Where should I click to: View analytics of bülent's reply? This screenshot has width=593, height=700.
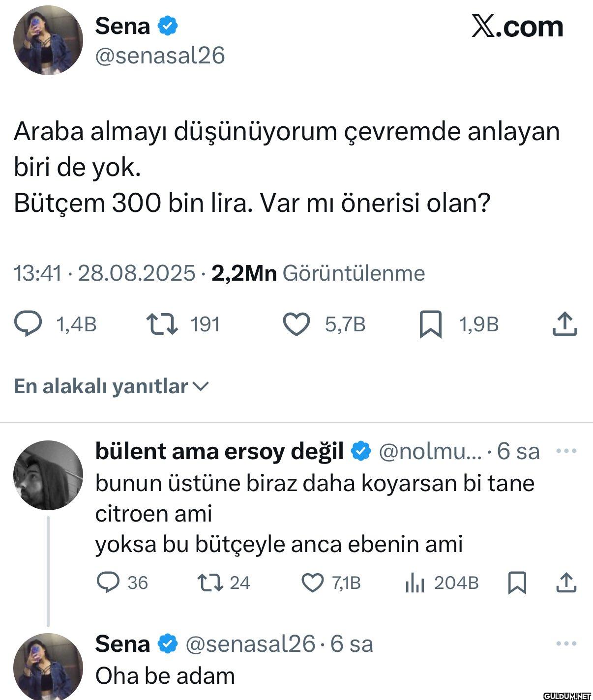point(415,583)
